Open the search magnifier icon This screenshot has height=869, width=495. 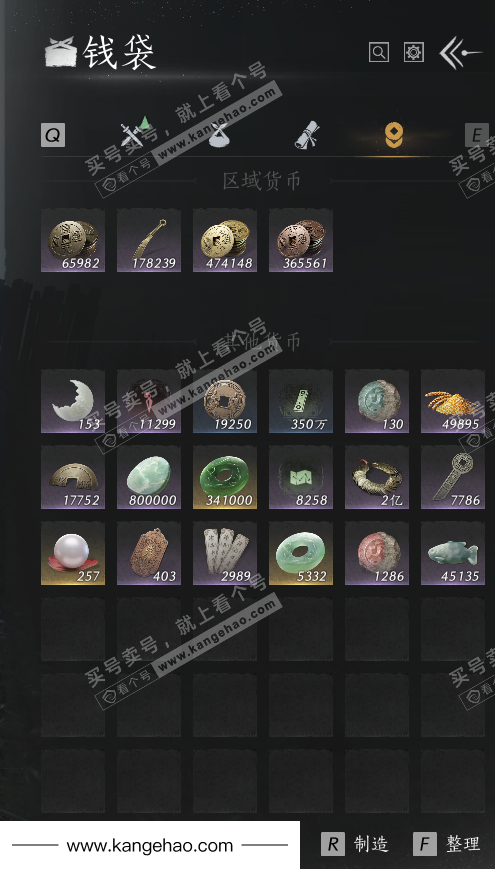tap(379, 53)
